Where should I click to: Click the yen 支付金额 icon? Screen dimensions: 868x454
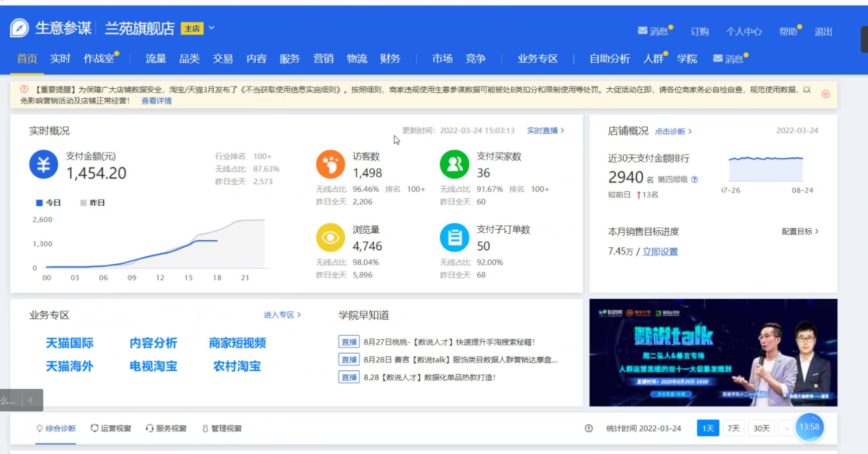(x=44, y=164)
